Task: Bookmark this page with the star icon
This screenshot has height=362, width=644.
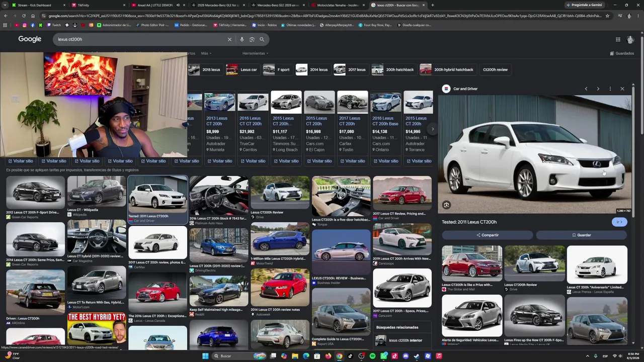Action: click(607, 16)
